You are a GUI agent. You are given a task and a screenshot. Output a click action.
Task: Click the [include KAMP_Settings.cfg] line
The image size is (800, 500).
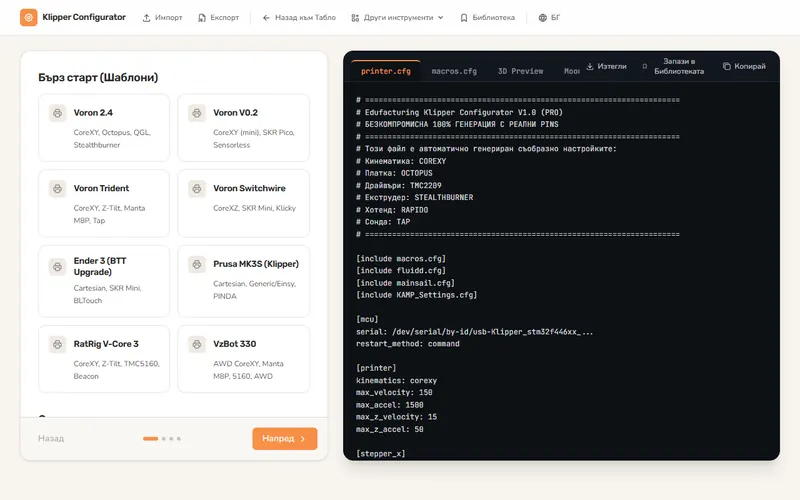pyautogui.click(x=417, y=295)
